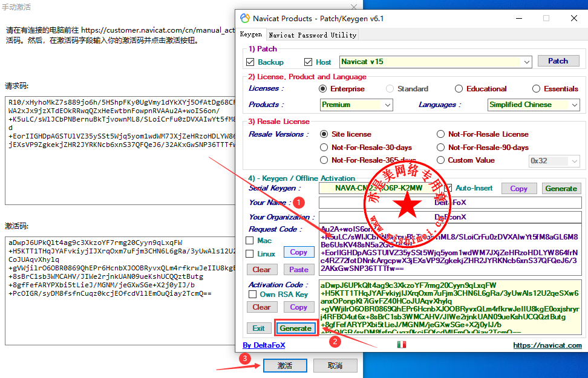Click the 激活 button in activation dialog
The width and height of the screenshot is (588, 378).
point(285,366)
